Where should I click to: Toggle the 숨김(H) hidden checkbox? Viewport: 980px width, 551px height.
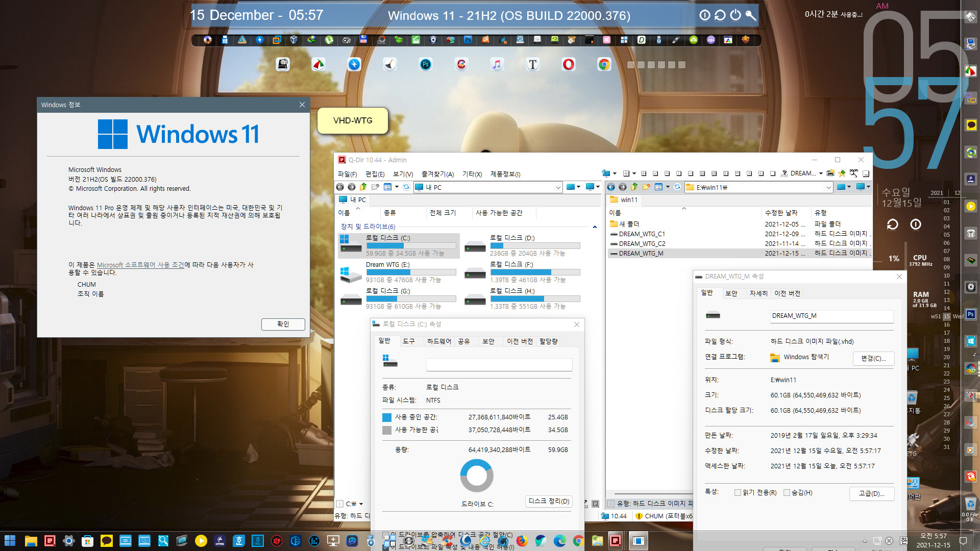click(787, 492)
